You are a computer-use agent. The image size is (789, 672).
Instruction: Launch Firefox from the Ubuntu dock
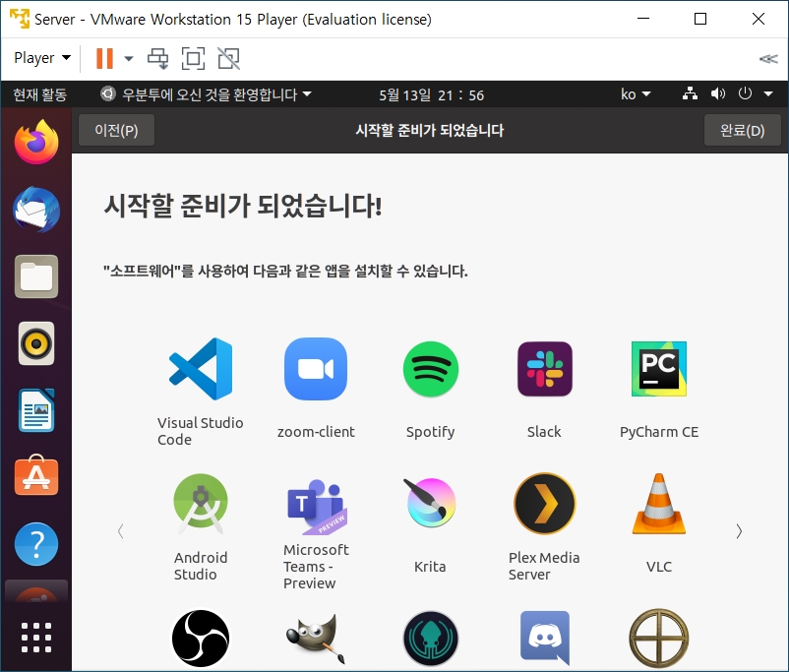click(x=36, y=142)
